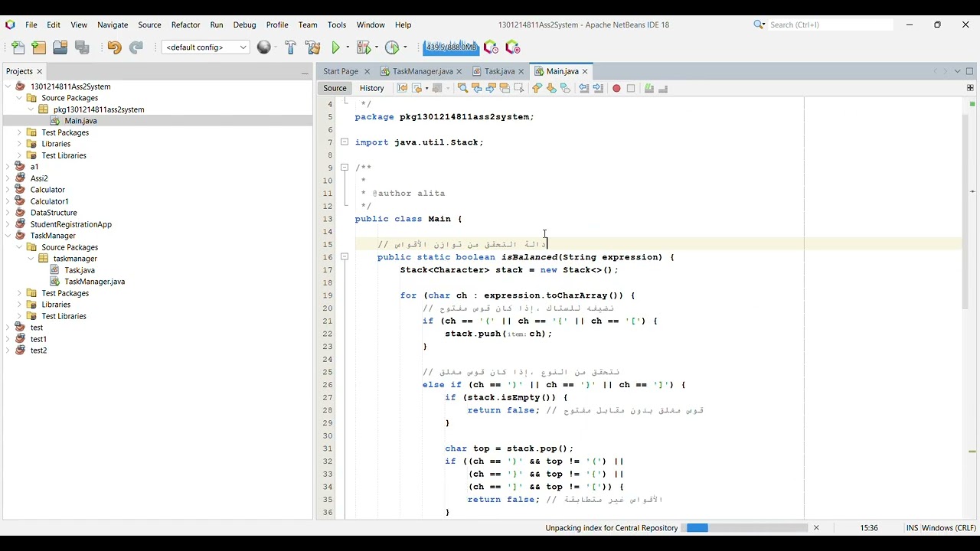The height and width of the screenshot is (551, 980).
Task: Click the Search (Ctrl+I) field
Action: point(830,24)
